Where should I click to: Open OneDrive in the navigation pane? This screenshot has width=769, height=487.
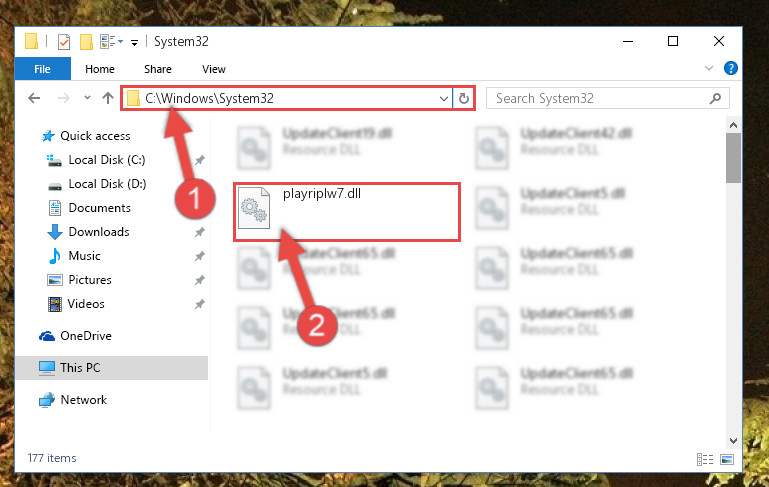pyautogui.click(x=86, y=336)
